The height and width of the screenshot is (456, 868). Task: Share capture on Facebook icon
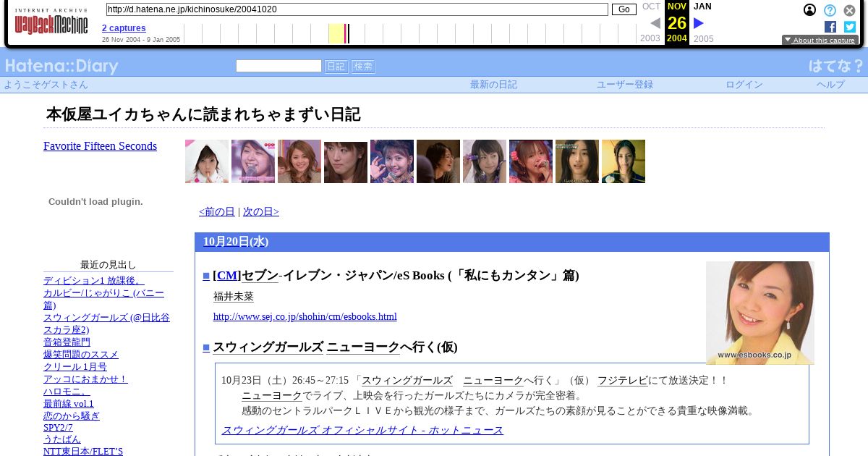point(830,27)
